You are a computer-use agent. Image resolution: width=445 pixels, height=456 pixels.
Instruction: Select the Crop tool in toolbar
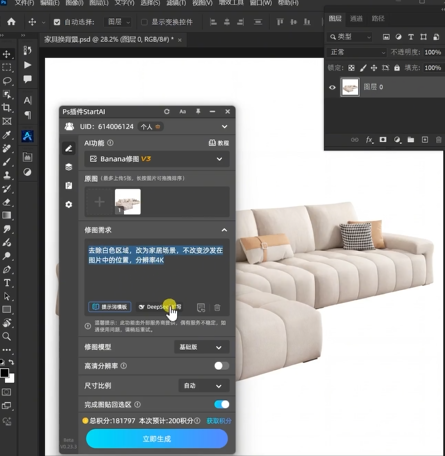click(x=6, y=108)
